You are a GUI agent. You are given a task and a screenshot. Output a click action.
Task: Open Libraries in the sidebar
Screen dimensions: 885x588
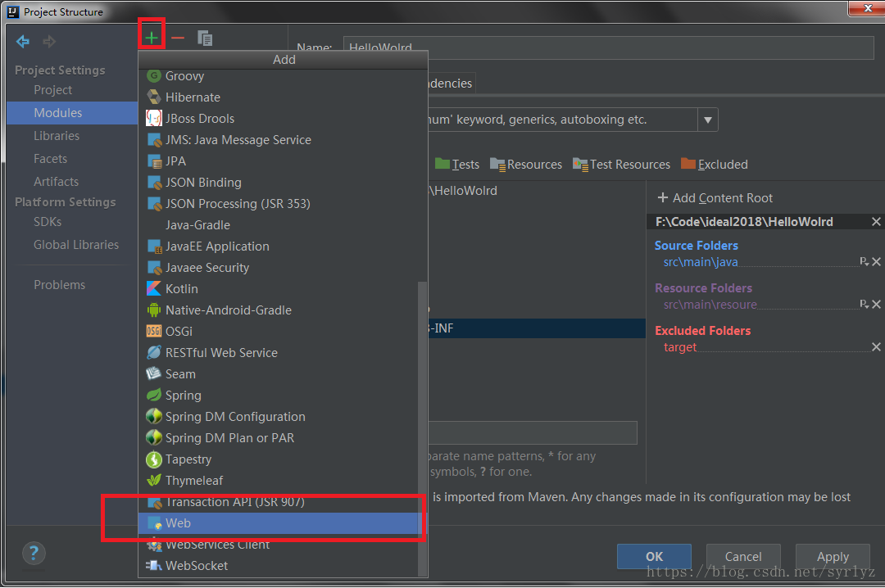[57, 136]
